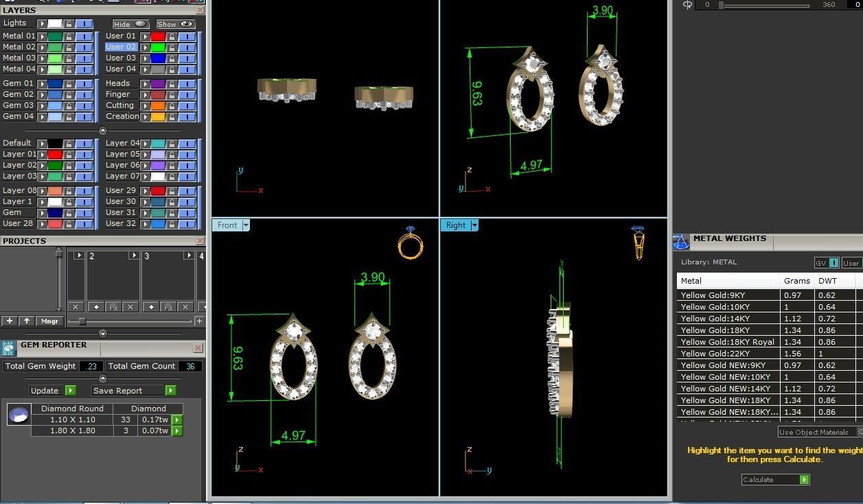
Task: Click the upload arrow in project slot 2
Action: point(96,307)
